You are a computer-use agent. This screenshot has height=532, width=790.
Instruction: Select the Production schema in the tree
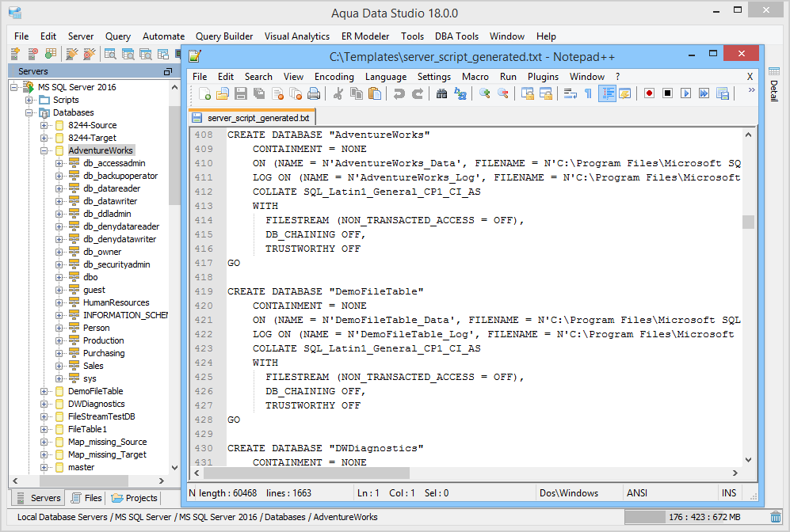(103, 340)
